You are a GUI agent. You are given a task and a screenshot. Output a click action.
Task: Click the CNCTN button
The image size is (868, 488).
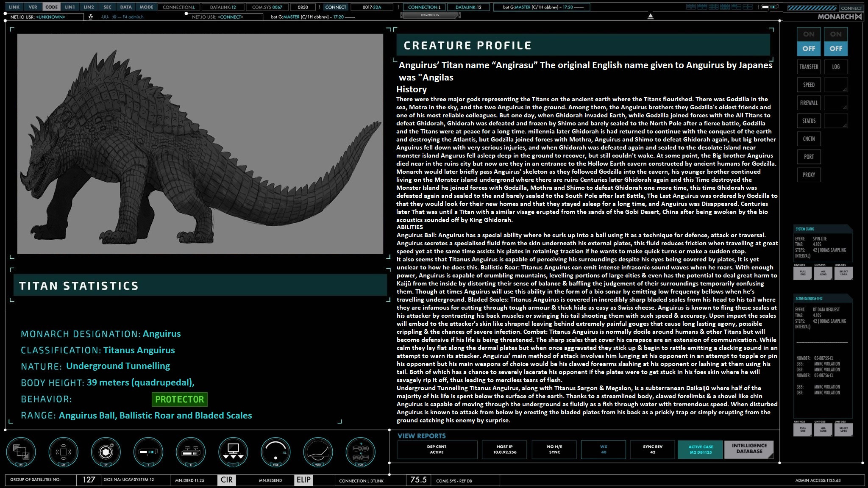[809, 139]
